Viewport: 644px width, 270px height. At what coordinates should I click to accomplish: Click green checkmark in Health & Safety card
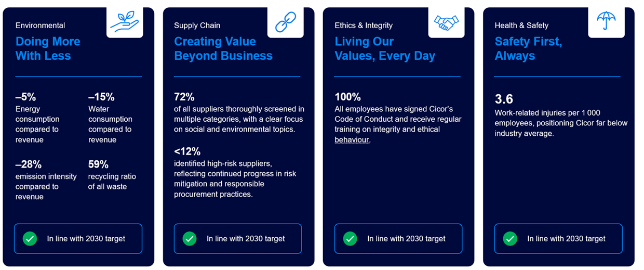(510, 239)
